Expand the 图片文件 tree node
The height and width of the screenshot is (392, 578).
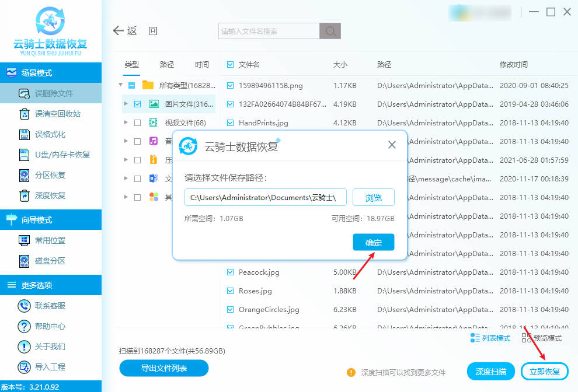[x=126, y=104]
